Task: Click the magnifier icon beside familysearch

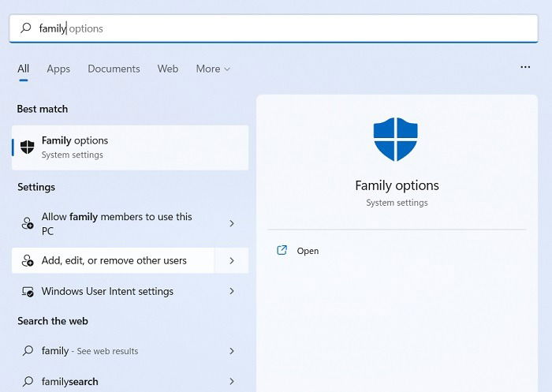Action: (28, 382)
